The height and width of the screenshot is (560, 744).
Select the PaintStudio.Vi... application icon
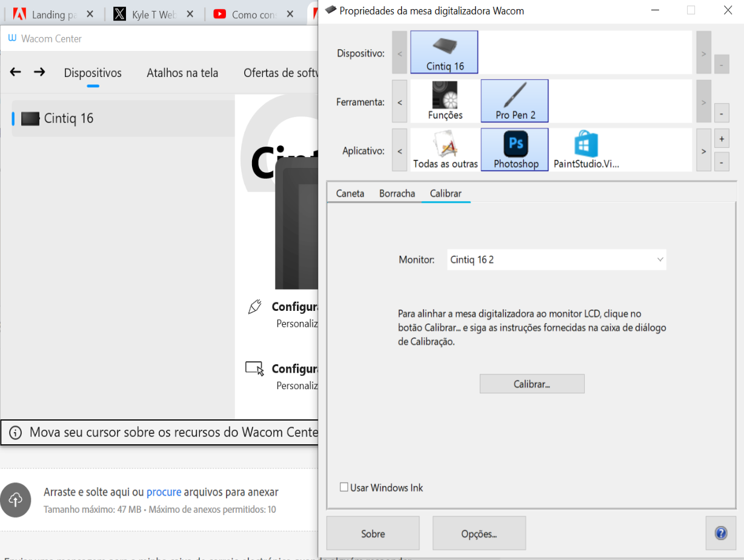click(586, 150)
